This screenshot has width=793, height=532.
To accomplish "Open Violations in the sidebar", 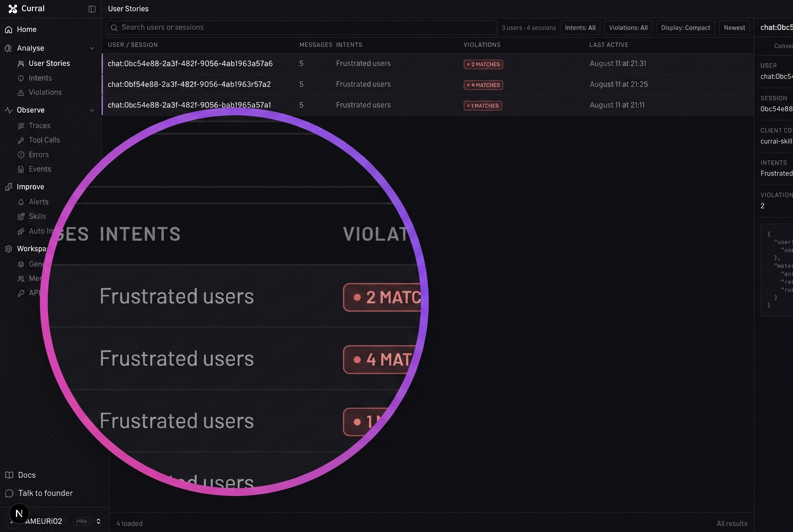I will point(45,92).
